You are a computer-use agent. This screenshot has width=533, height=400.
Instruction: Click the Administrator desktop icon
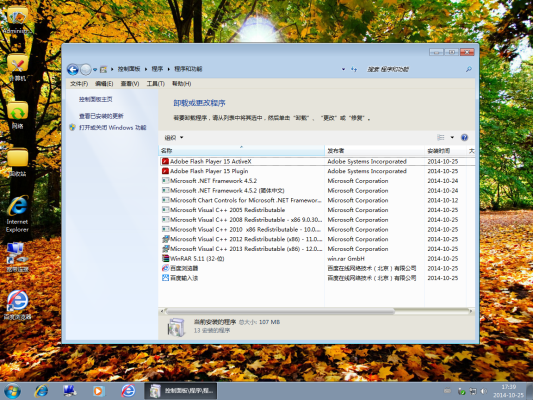click(17, 20)
